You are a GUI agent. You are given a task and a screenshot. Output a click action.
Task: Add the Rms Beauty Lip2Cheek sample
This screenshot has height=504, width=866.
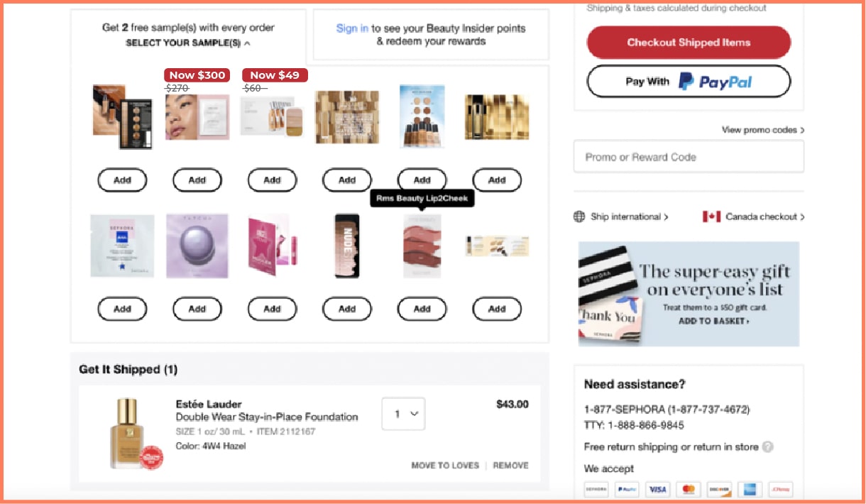point(422,309)
